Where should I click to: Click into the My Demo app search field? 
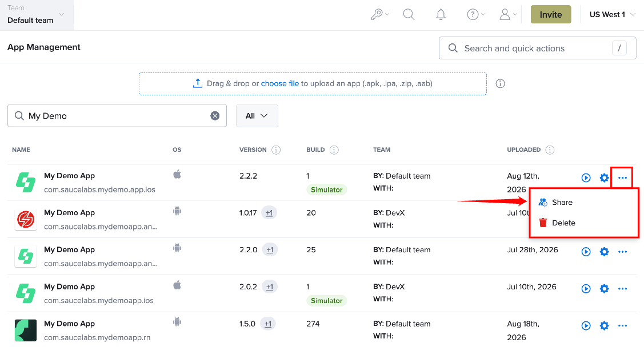point(117,116)
